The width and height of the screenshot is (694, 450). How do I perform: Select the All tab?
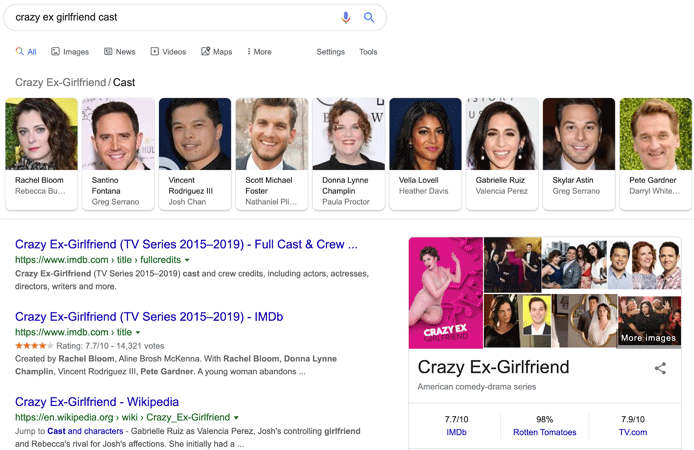[x=26, y=52]
